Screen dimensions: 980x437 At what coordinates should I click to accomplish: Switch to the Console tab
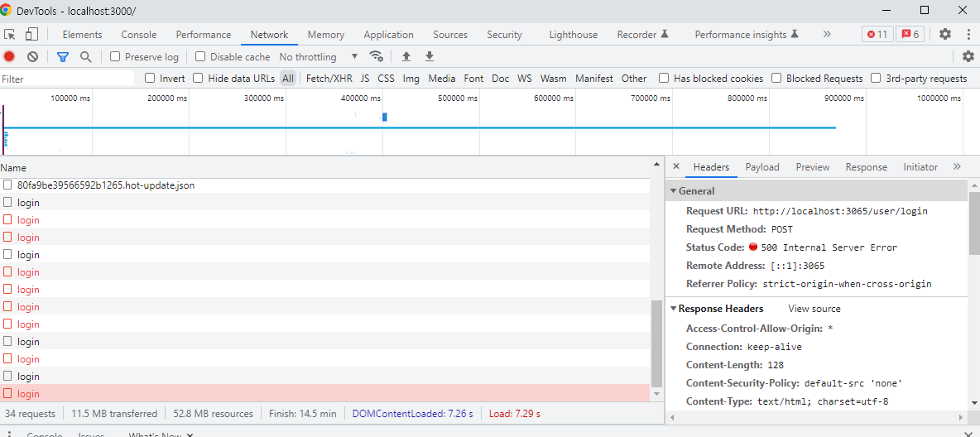(139, 34)
